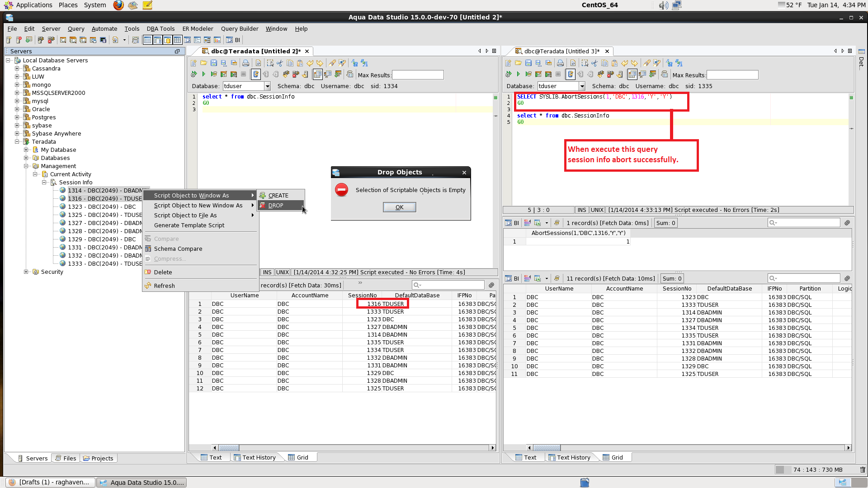This screenshot has width=868, height=488.
Task: Click the undo arrow in Untitled 2 toolbar
Action: click(310, 63)
